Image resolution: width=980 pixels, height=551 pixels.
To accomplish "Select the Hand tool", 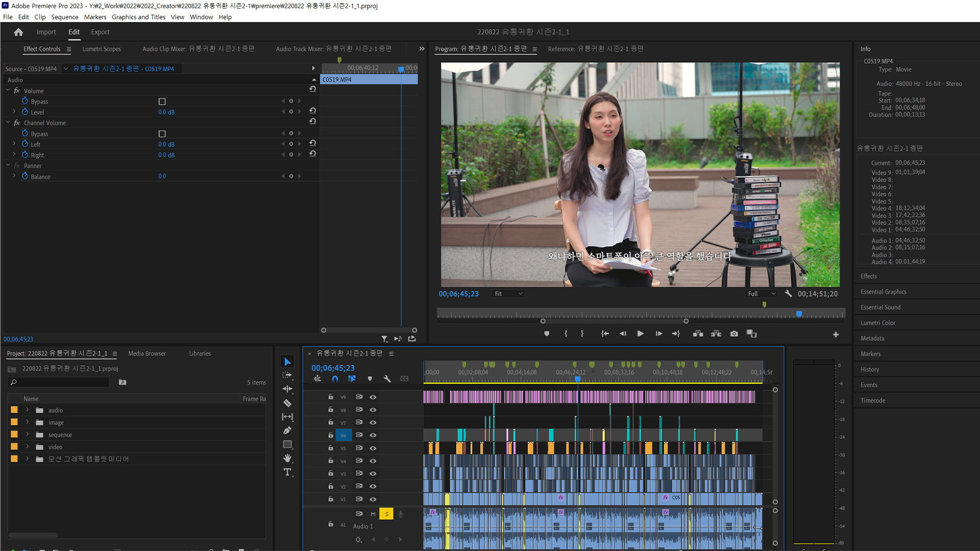I will [x=287, y=458].
